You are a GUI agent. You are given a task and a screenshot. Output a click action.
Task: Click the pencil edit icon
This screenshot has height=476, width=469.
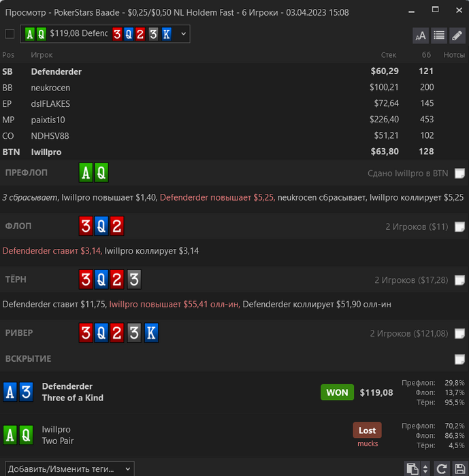pyautogui.click(x=457, y=35)
